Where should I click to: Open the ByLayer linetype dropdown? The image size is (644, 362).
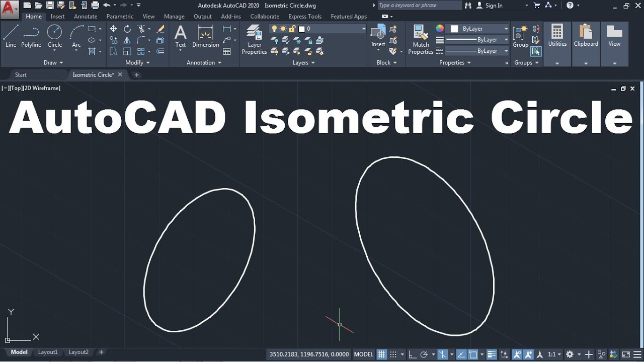(x=477, y=51)
